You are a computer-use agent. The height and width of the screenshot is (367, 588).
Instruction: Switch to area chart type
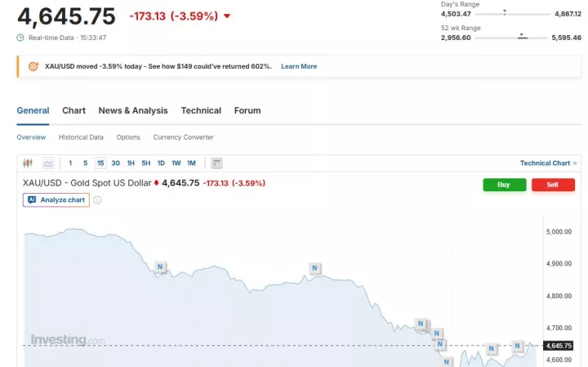coord(48,163)
